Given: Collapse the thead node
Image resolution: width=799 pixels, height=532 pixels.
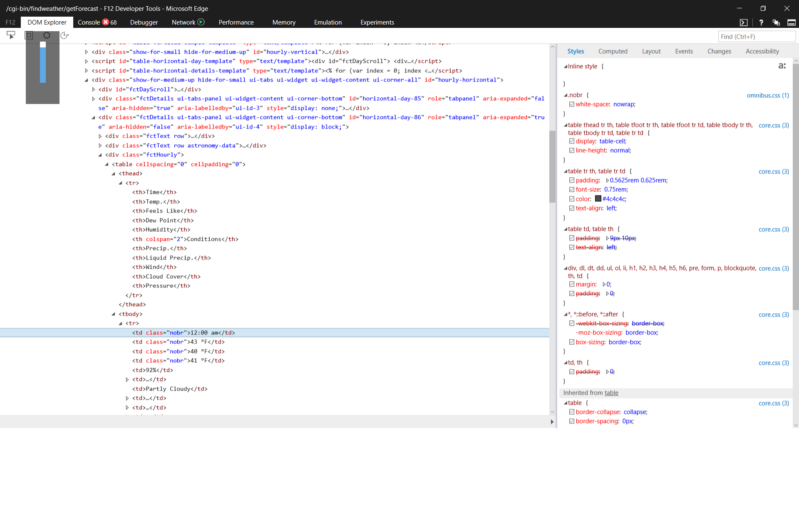Looking at the screenshot, I should tap(113, 173).
